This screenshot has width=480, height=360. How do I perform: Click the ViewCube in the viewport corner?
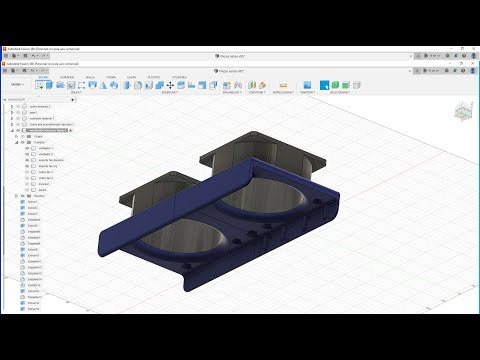pos(464,111)
